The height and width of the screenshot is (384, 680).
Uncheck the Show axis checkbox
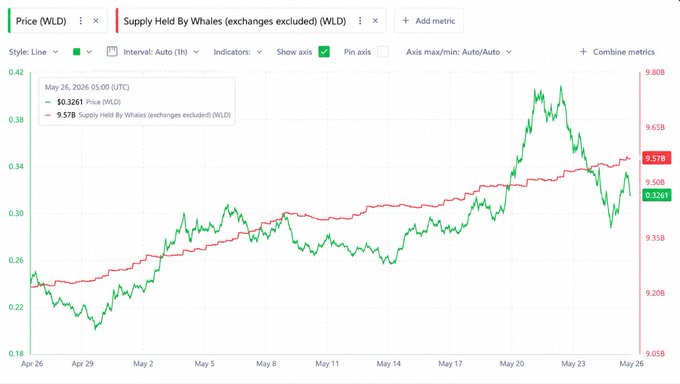(324, 52)
